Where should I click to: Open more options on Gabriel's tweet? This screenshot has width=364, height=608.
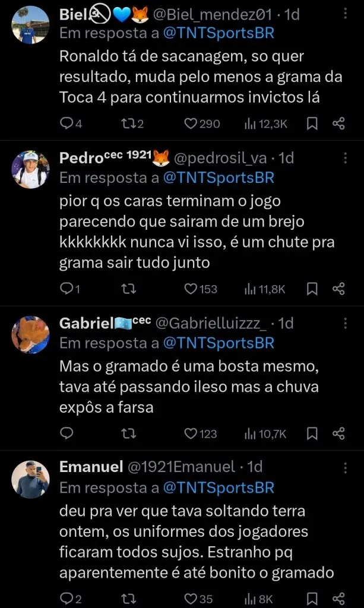pyautogui.click(x=346, y=323)
